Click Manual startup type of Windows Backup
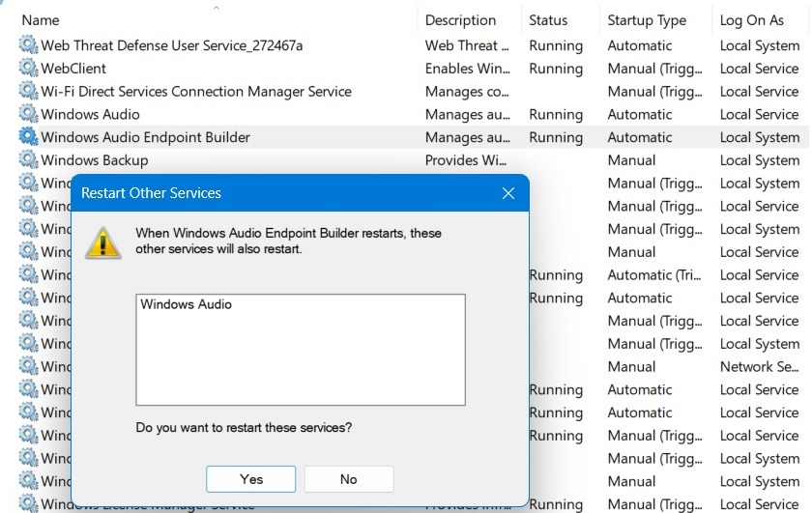812x513 pixels. click(631, 160)
